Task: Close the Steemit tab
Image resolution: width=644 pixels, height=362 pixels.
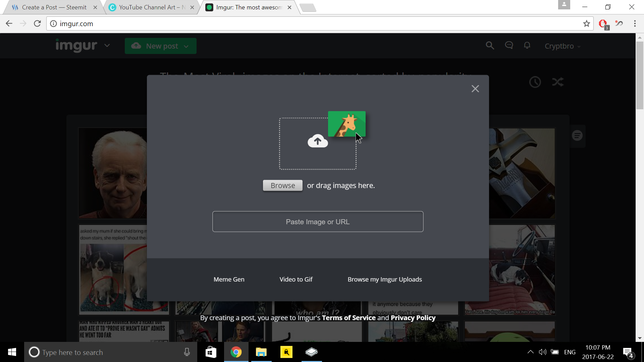Action: pos(95,7)
